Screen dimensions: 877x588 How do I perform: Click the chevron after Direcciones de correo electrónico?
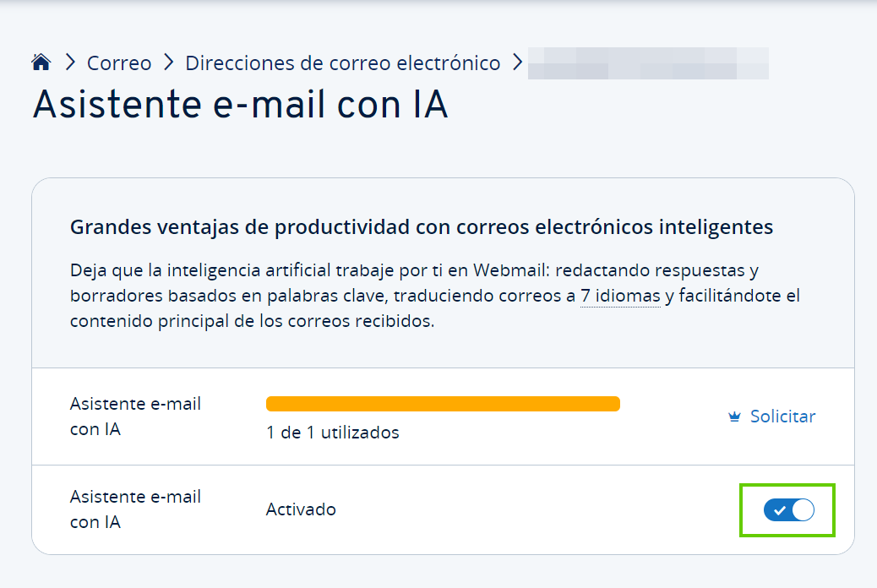517,63
